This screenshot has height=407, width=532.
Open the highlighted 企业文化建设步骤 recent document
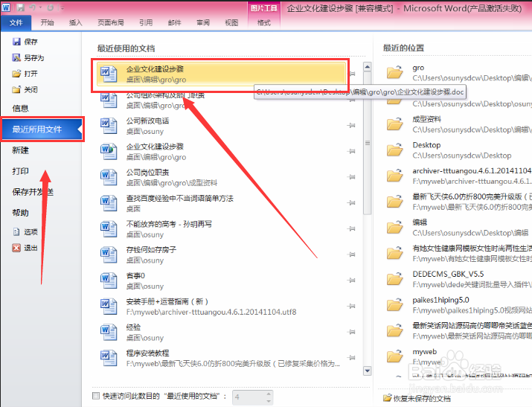221,74
